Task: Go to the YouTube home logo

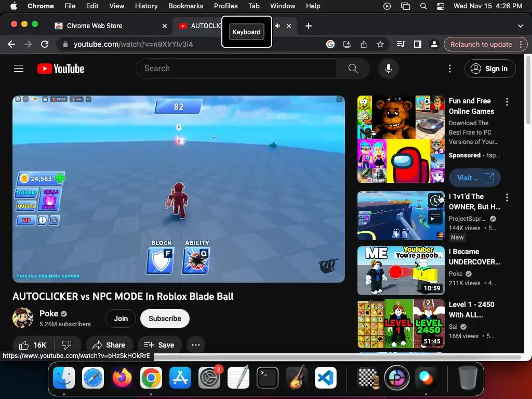Action: [61, 69]
